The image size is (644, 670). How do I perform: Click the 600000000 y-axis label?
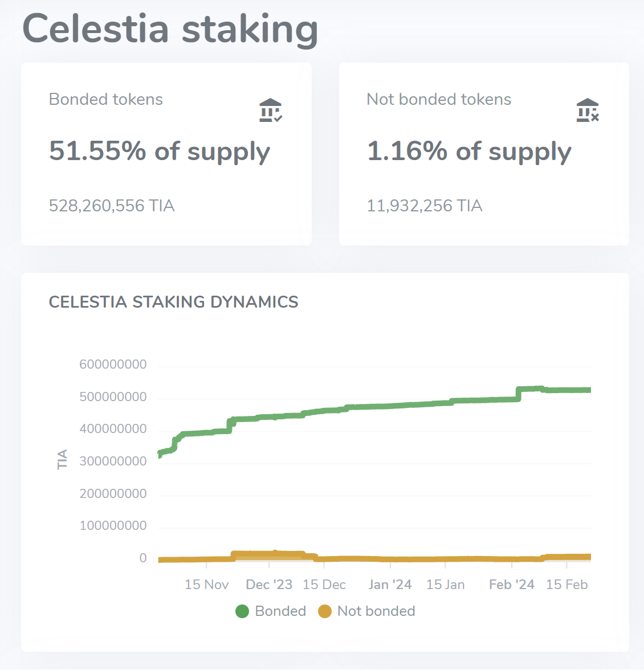tap(113, 365)
